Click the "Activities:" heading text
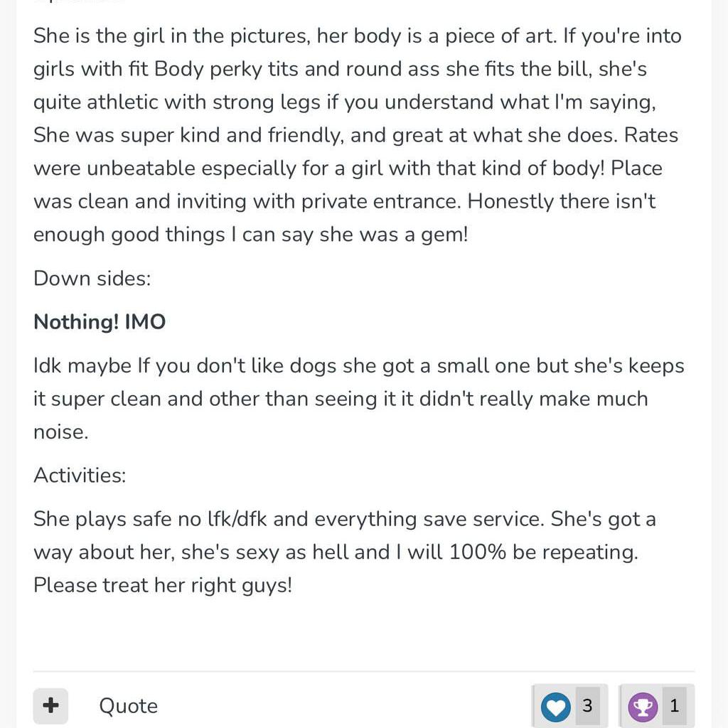 [80, 475]
